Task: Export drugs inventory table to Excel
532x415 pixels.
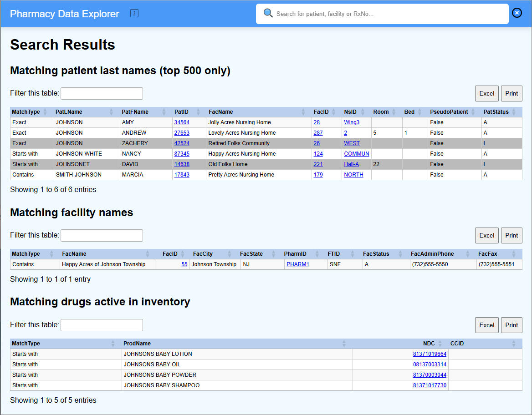Action: click(486, 325)
